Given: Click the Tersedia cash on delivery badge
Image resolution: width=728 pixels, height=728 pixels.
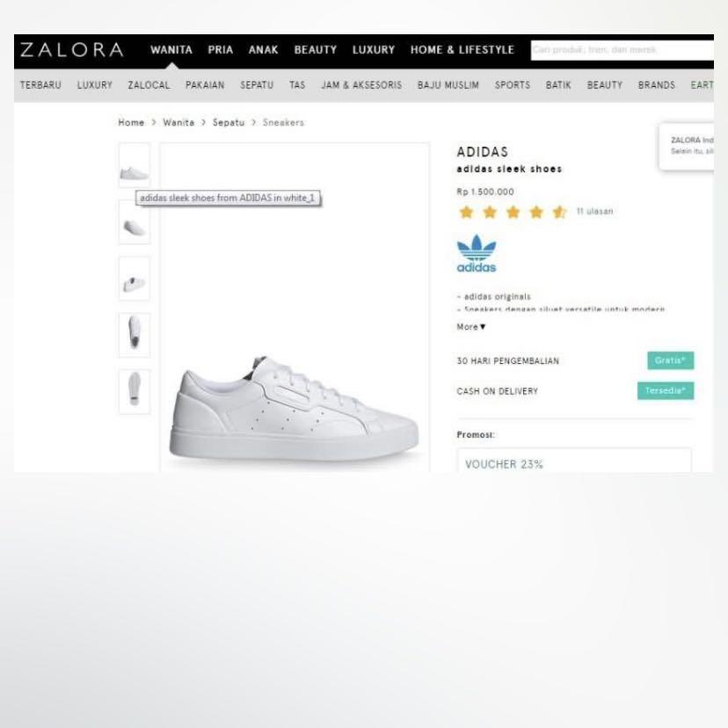Looking at the screenshot, I should point(666,390).
